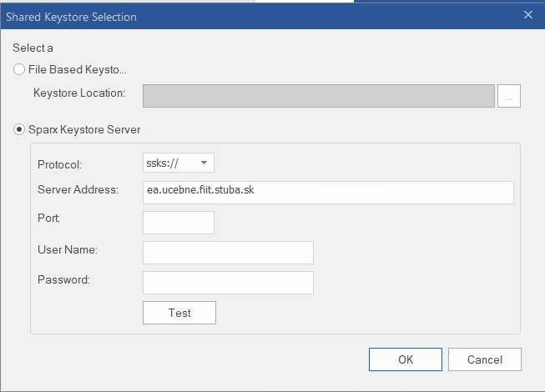Click the Port input field
The height and width of the screenshot is (392, 545).
[179, 223]
